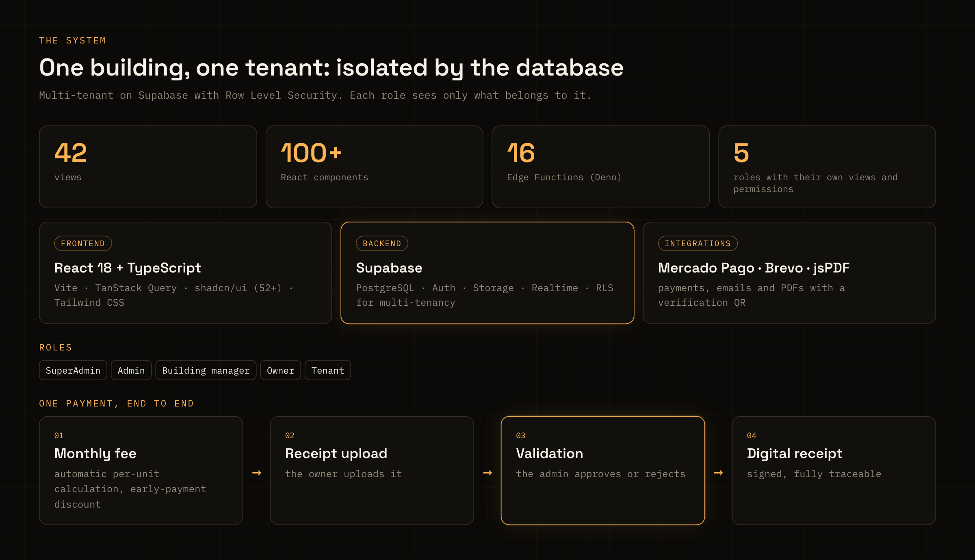Screen dimensions: 975x560
Task: Open the 5 roles stat card
Action: (x=827, y=167)
